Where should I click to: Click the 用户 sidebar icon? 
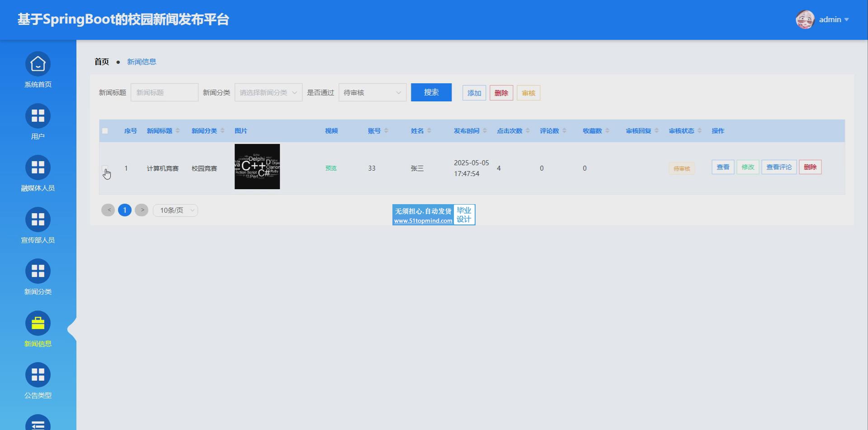(x=38, y=116)
